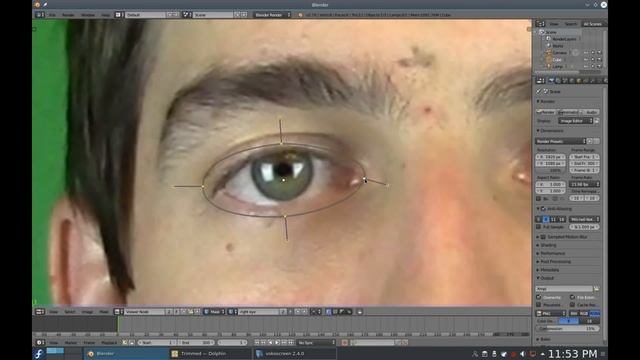Toggle render visibility of Lamp

[599, 66]
